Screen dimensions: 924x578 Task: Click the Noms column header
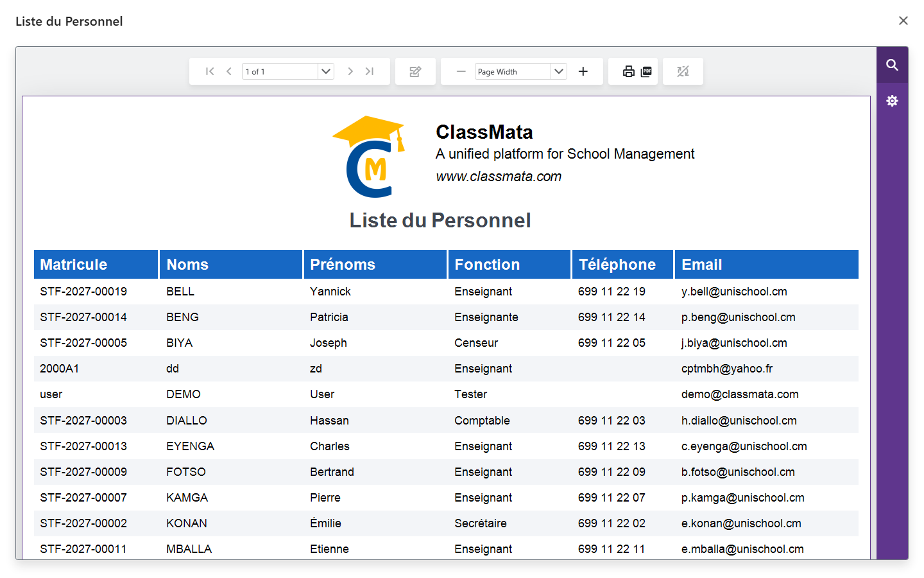coord(231,265)
